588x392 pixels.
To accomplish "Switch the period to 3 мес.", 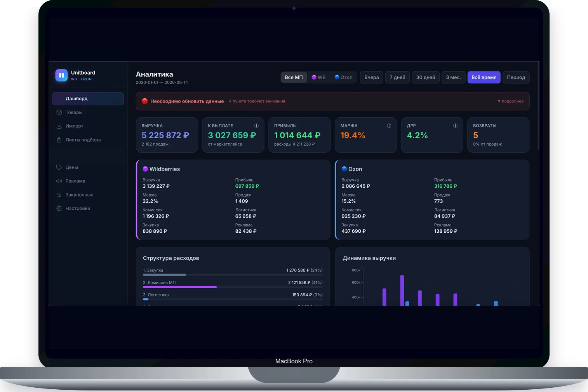I will click(x=453, y=77).
